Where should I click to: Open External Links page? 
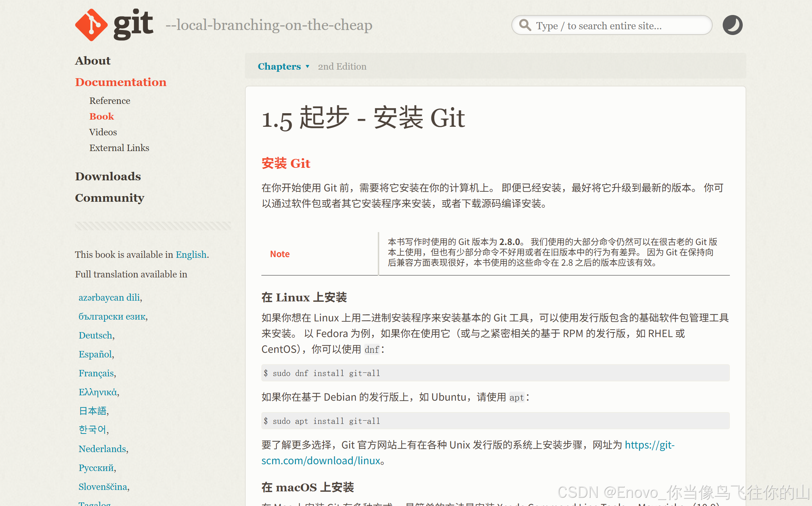pos(119,148)
